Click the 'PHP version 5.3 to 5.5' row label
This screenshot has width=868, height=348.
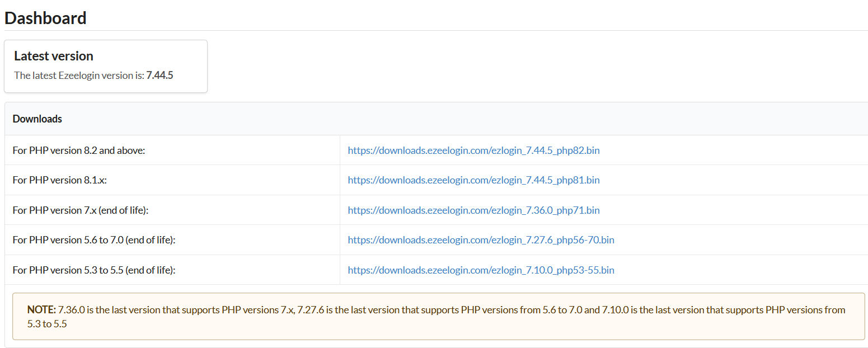click(x=94, y=270)
